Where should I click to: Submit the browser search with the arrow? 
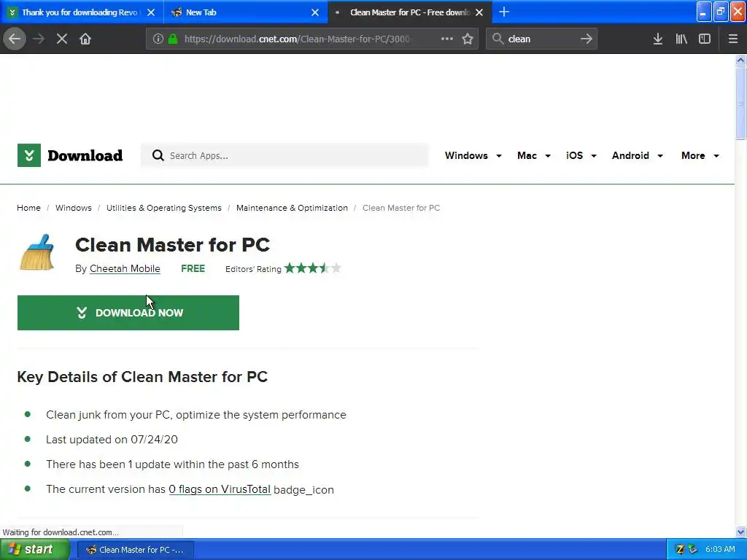587,39
